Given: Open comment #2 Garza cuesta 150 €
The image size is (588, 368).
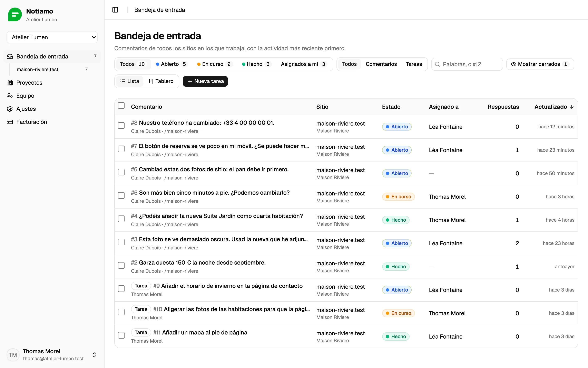Looking at the screenshot, I should coord(198,263).
